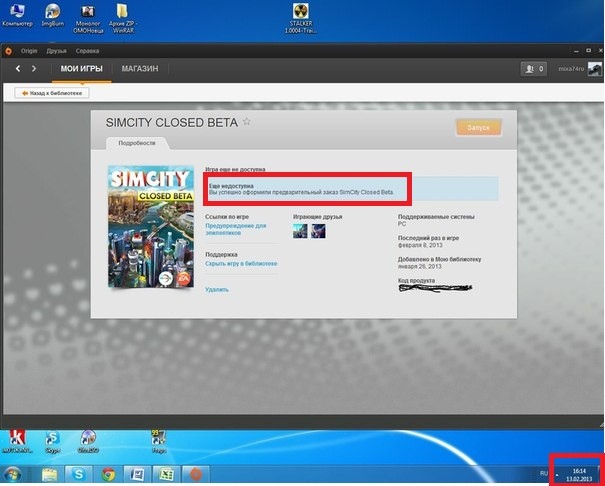Click the SIMCITY CLOSED BETA title text
The height and width of the screenshot is (486, 605).
point(172,123)
